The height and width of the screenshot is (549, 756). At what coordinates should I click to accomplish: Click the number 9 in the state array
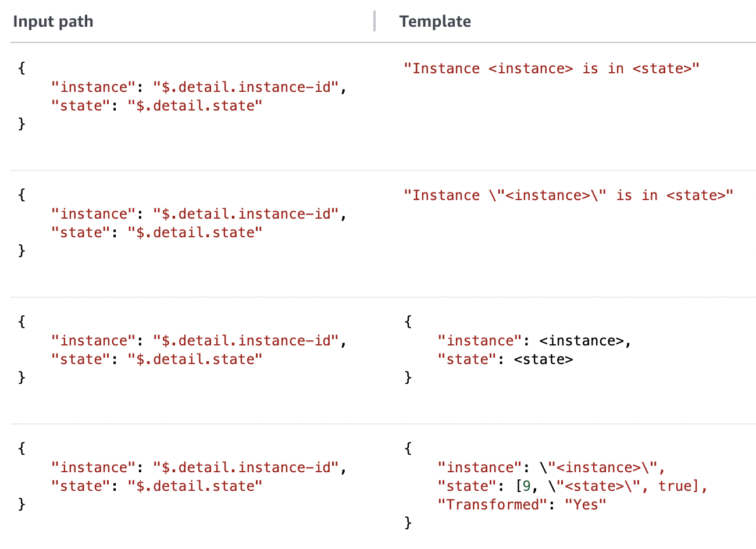tap(527, 486)
